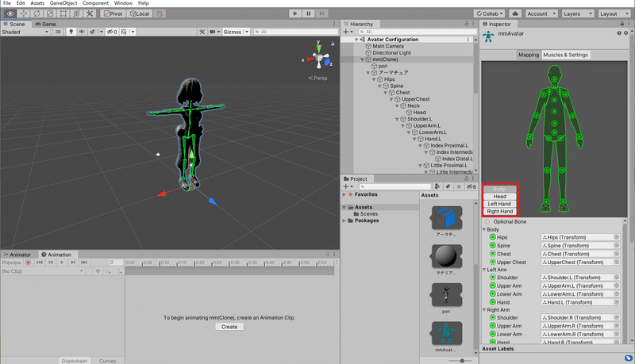Go to first animation keyframe
Image resolution: width=635 pixels, height=364 pixels.
(40, 262)
